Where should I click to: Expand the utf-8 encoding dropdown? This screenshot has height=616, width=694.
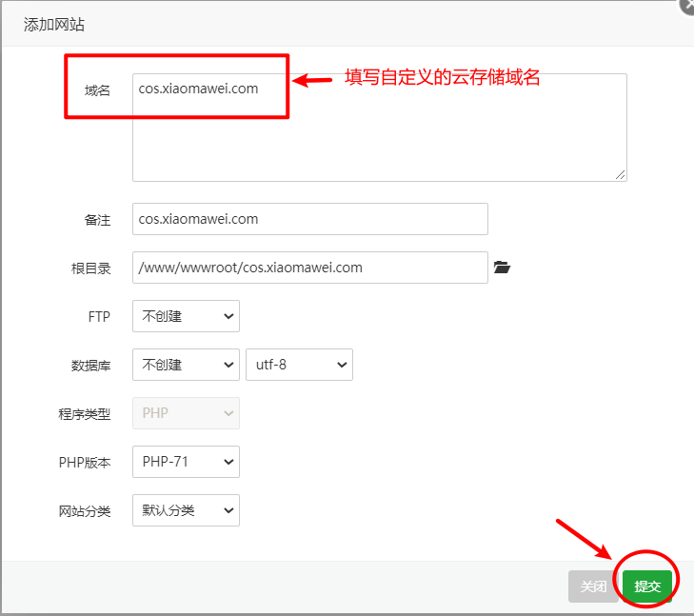[299, 365]
